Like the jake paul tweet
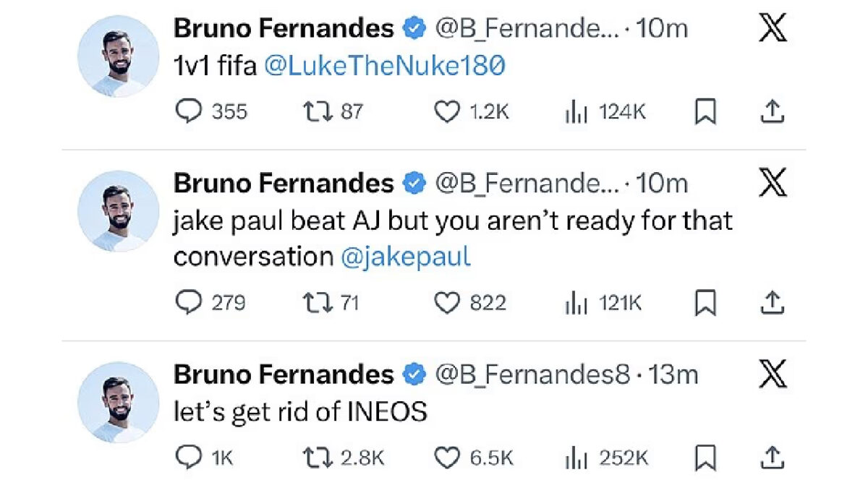This screenshot has width=868, height=488. tap(448, 303)
